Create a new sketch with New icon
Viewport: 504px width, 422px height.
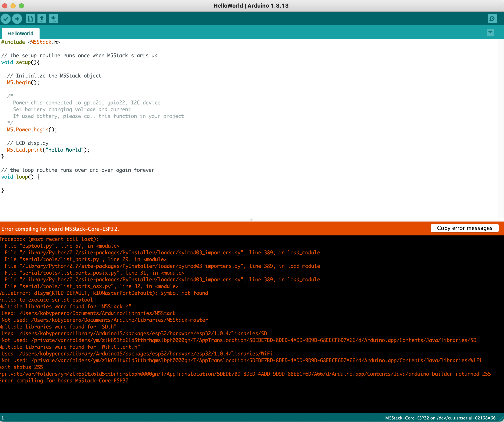click(30, 19)
